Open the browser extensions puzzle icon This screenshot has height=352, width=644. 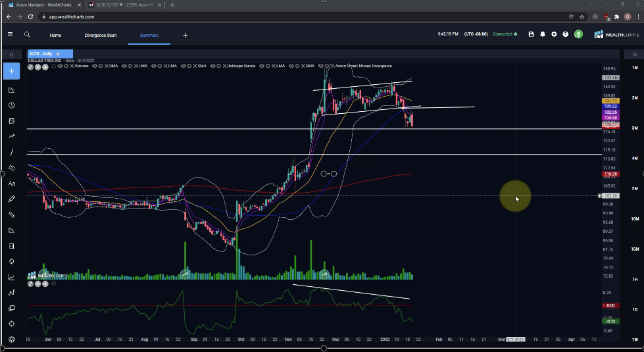[616, 17]
